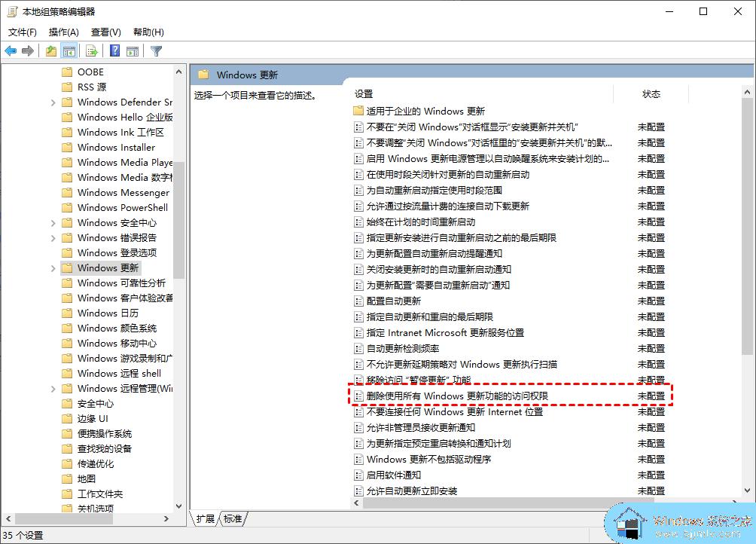Click the 工作文件夹 folder icon

click(x=68, y=494)
